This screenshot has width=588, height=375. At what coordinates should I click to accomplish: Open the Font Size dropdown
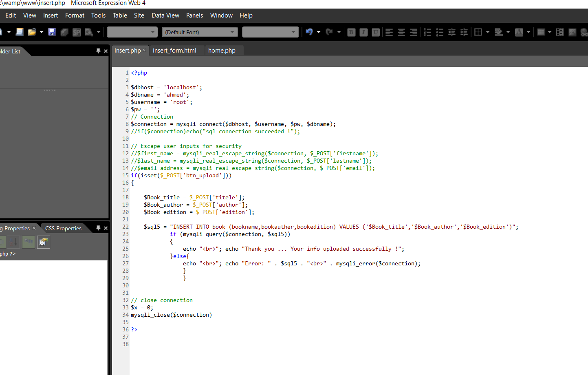coord(271,32)
